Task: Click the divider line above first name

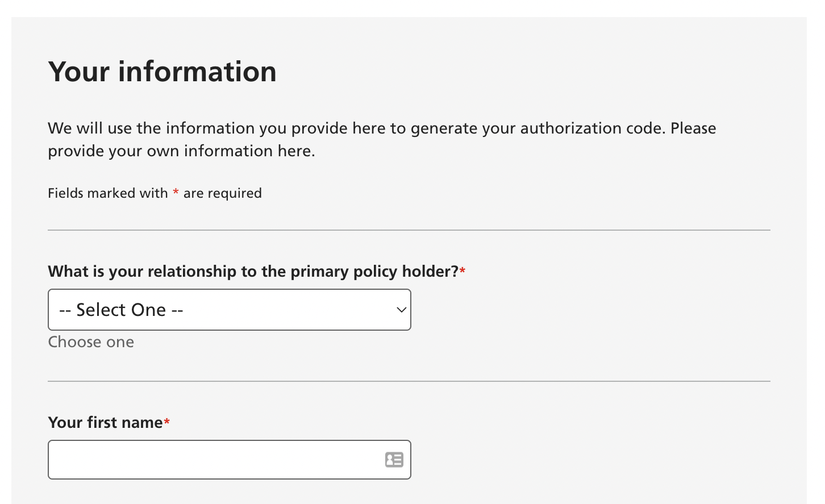Action: pyautogui.click(x=409, y=381)
